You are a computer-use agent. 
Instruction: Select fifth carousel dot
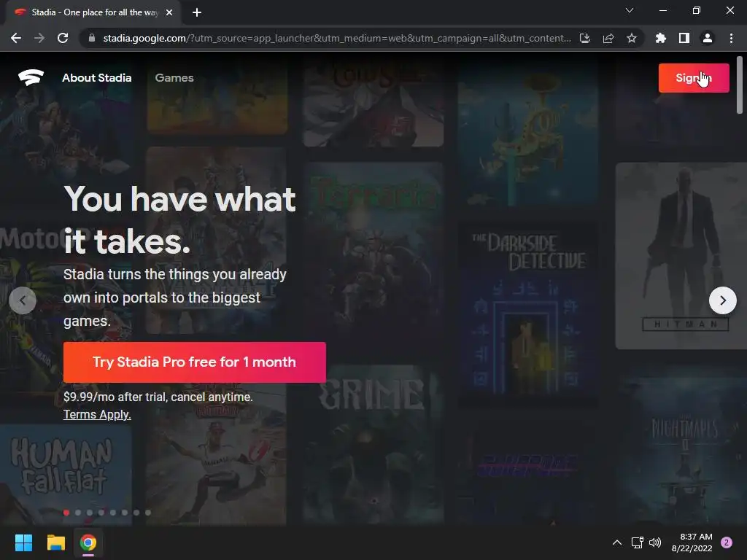click(113, 513)
